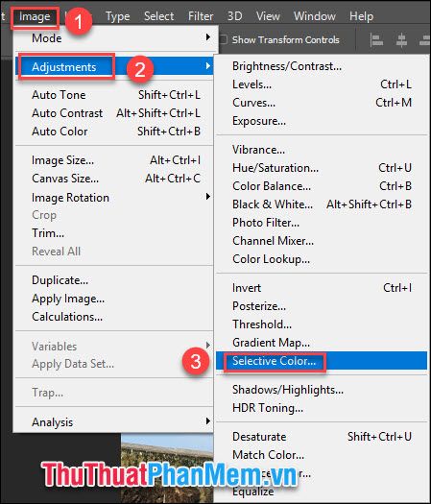Open the Image menu
The height and width of the screenshot is (504, 431).
pyautogui.click(x=35, y=16)
